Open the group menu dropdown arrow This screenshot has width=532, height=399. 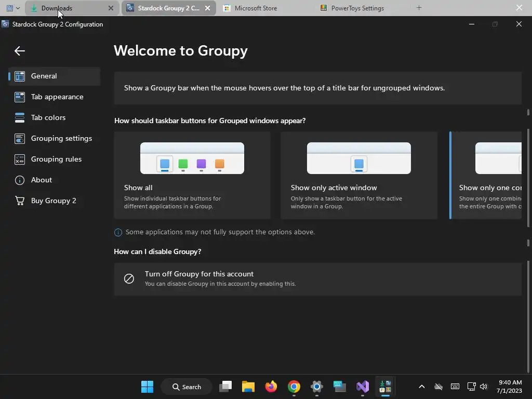tap(18, 8)
